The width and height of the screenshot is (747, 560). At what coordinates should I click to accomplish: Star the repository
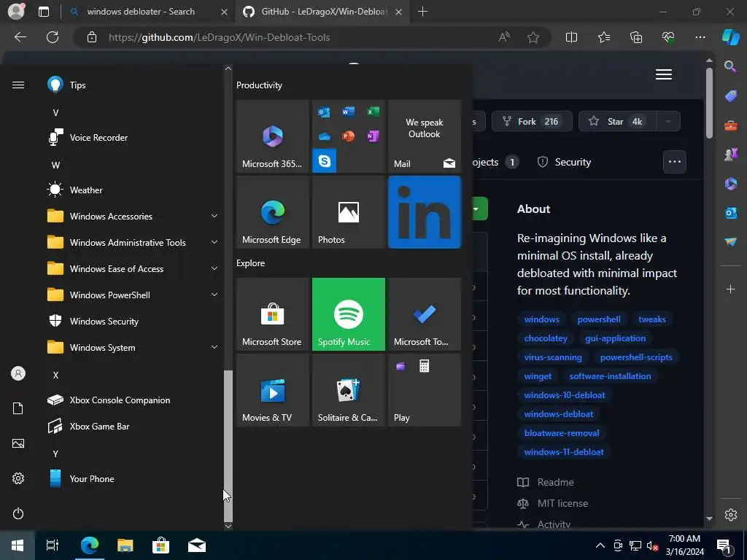click(x=617, y=122)
